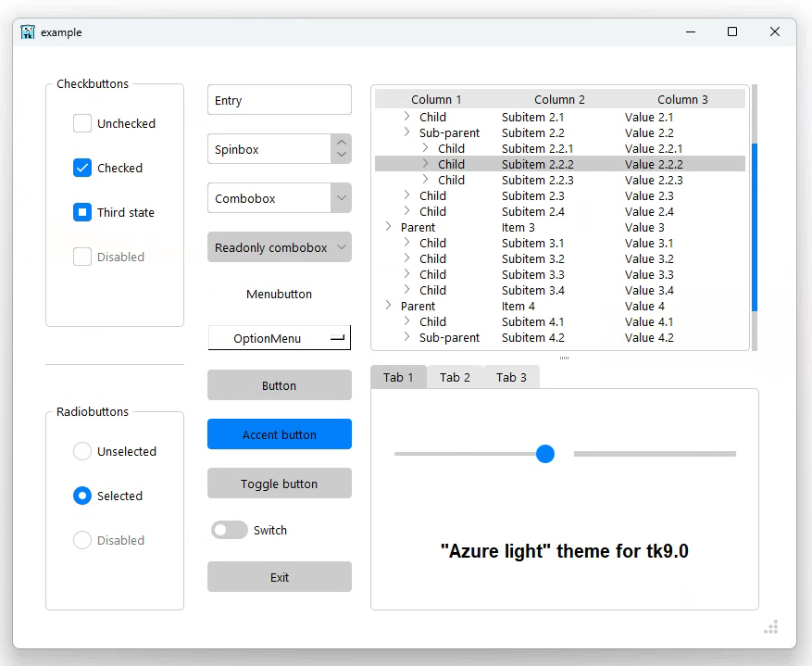Toggle the Third state checkbox
The height and width of the screenshot is (666, 812).
81,212
